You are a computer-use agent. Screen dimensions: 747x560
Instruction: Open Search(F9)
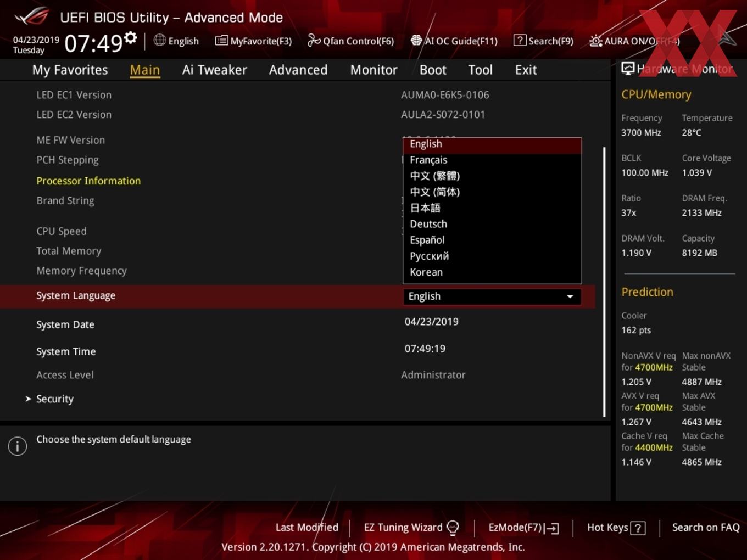(544, 41)
